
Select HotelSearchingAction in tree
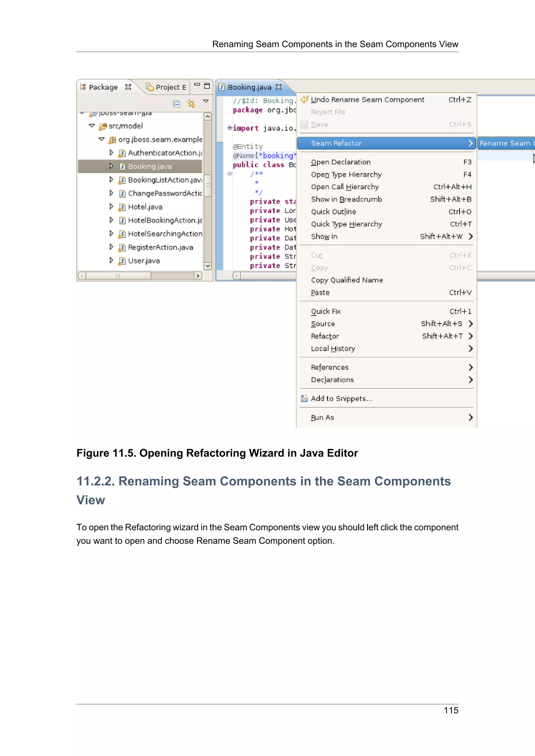pos(165,234)
